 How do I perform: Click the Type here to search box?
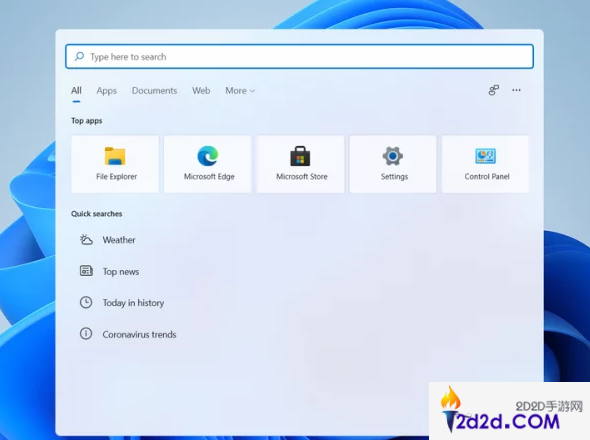[300, 56]
